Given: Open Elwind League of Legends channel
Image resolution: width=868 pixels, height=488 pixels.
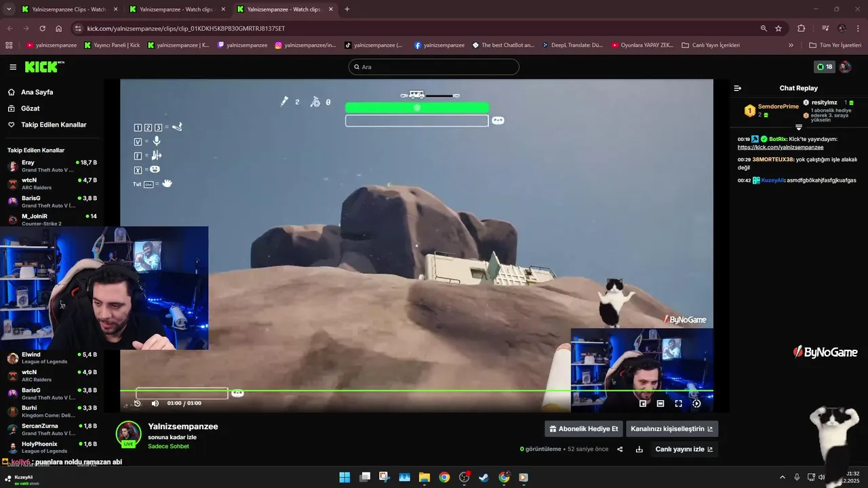Looking at the screenshot, I should coord(52,358).
